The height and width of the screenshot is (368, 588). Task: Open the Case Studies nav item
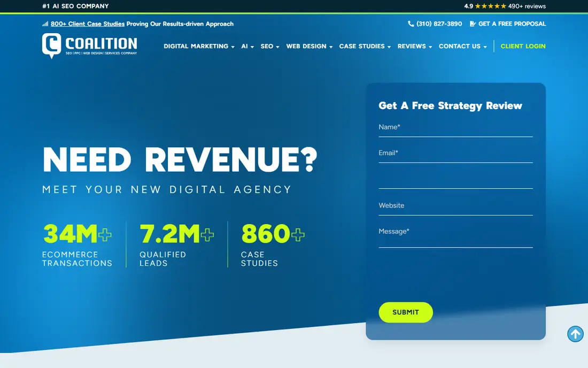coord(362,46)
